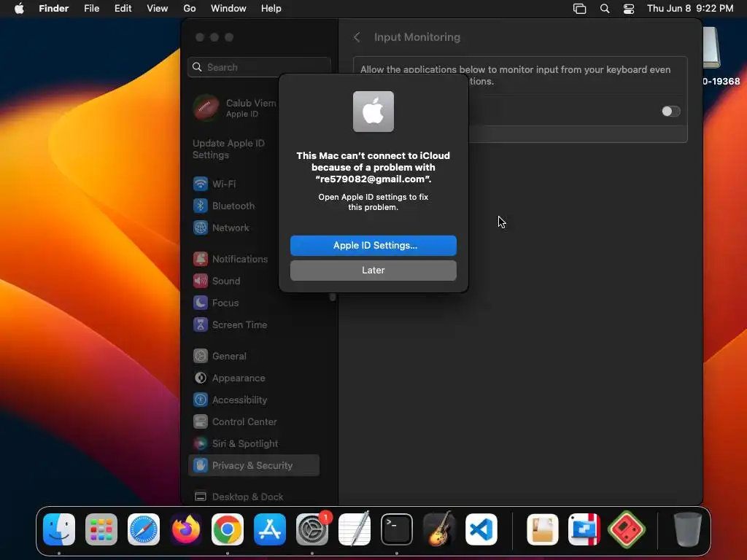The width and height of the screenshot is (747, 560).
Task: Select the Appearance icon in sidebar
Action: click(x=201, y=378)
